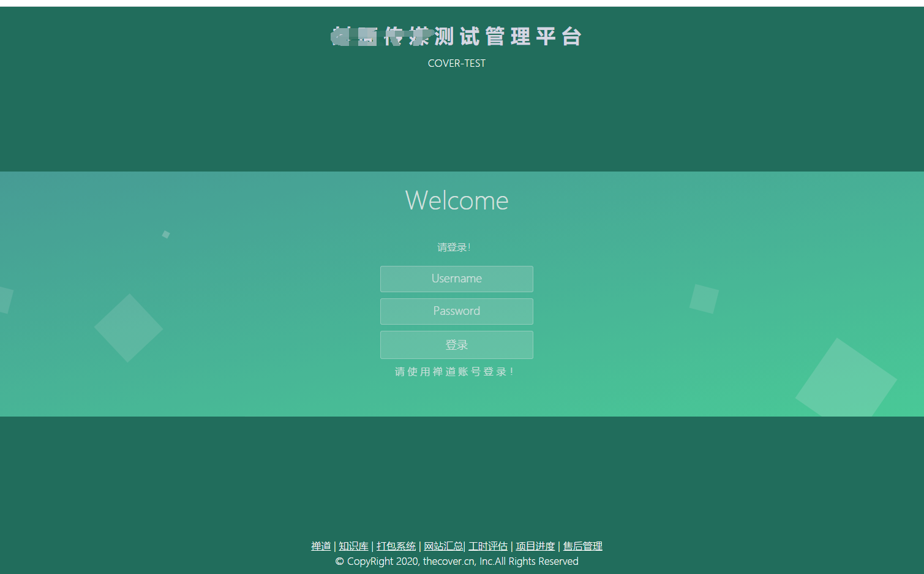Click the Username input field

click(457, 279)
